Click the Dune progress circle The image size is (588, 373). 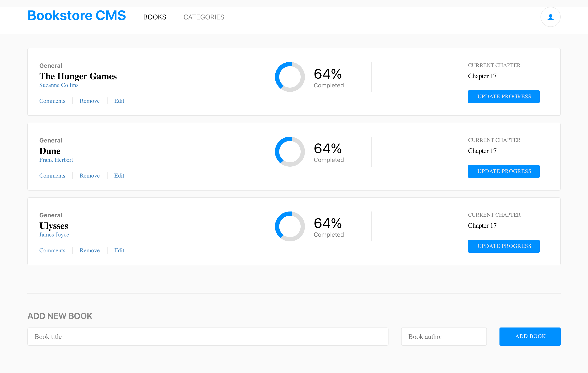point(290,152)
